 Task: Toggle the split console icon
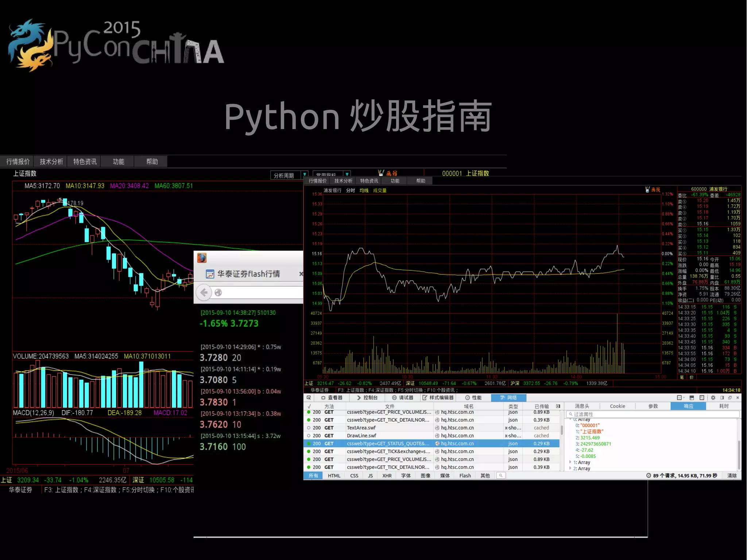pos(691,398)
